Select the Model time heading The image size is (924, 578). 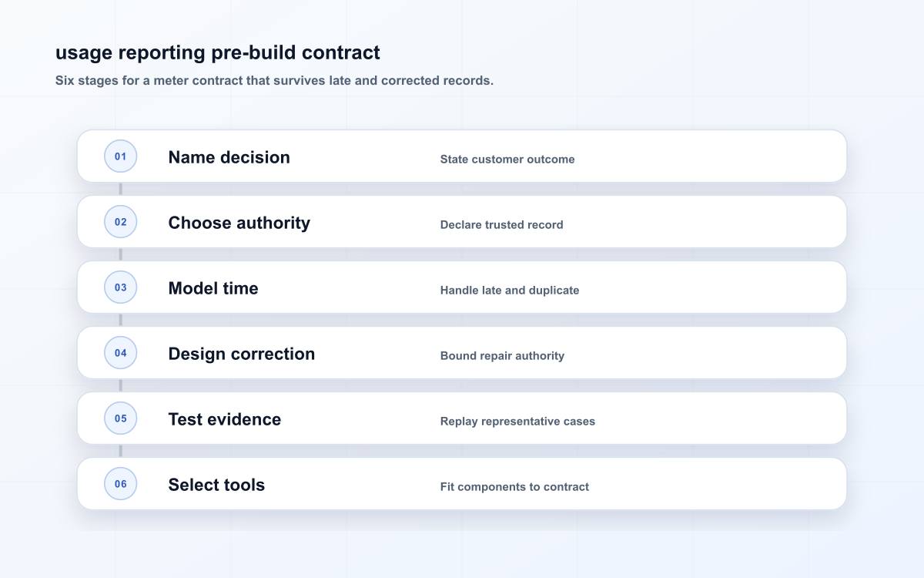[213, 288]
